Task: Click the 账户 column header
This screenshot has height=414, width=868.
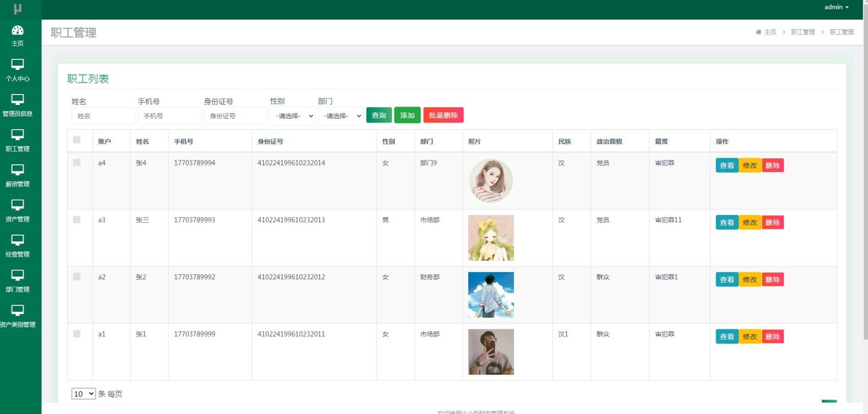Action: click(105, 141)
